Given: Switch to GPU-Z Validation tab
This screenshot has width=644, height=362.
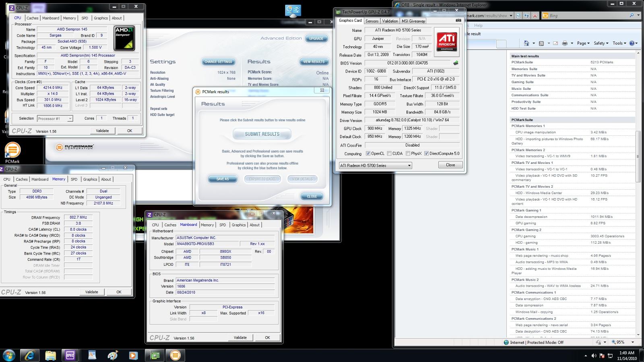Looking at the screenshot, I should pos(390,21).
